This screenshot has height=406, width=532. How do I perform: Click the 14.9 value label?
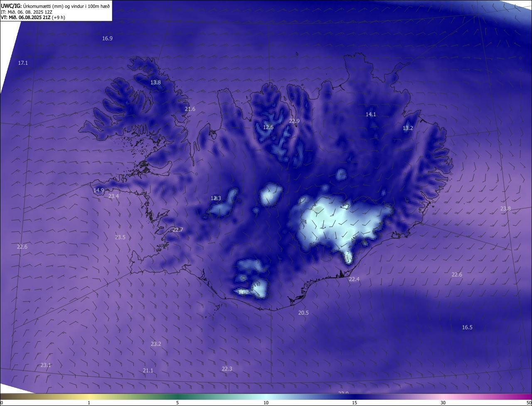point(99,190)
